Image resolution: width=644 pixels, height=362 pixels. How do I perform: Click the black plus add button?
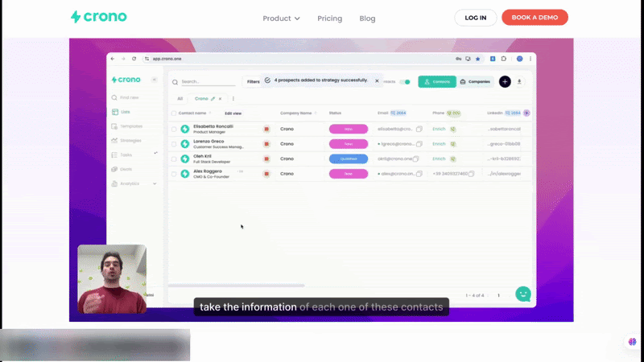(x=505, y=82)
